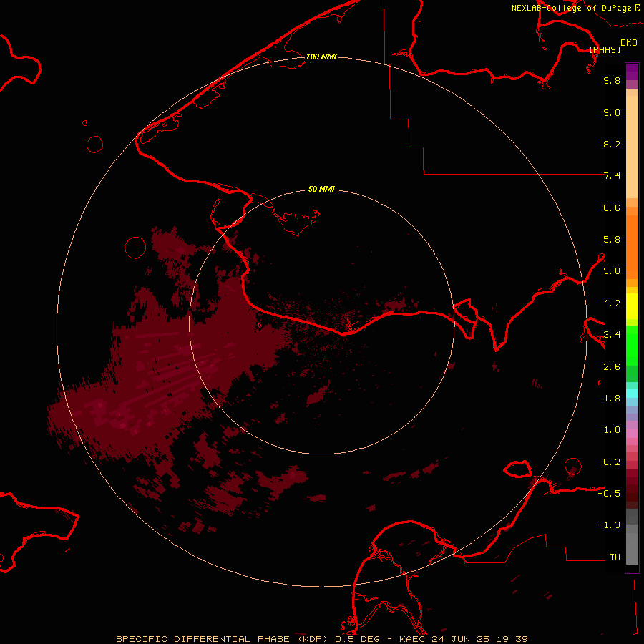644x644 pixels.
Task: Click the NEXLAB-College of DuPage credit text
Action: click(571, 8)
